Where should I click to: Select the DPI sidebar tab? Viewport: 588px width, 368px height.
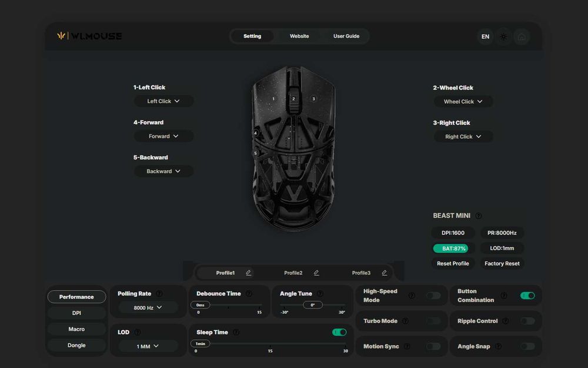[76, 313]
